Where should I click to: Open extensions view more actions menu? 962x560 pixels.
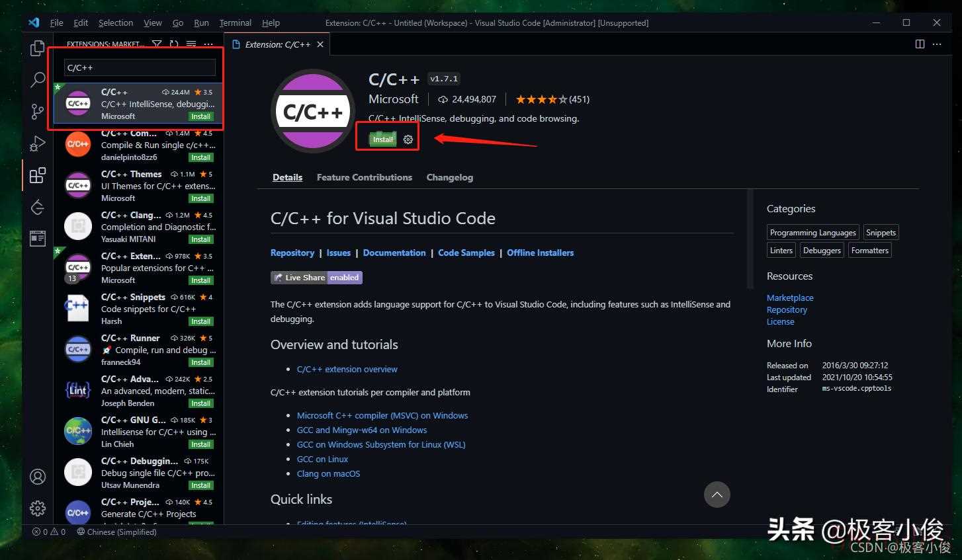[208, 44]
